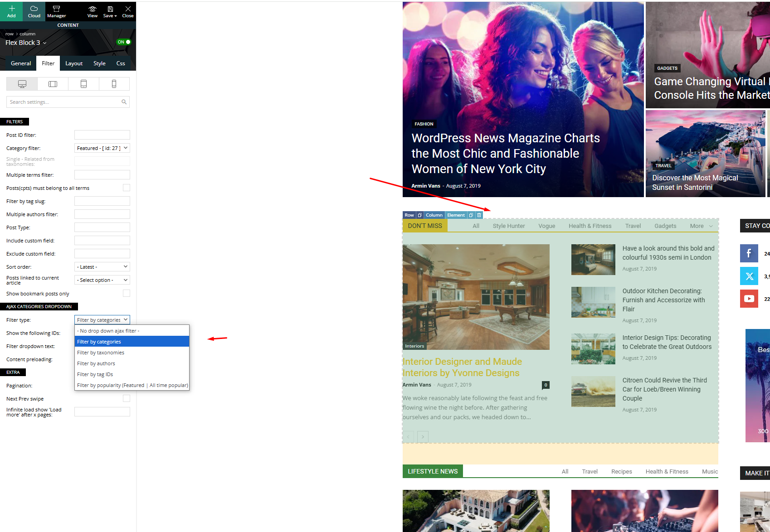Open the Citroen rally car thumbnail

593,392
